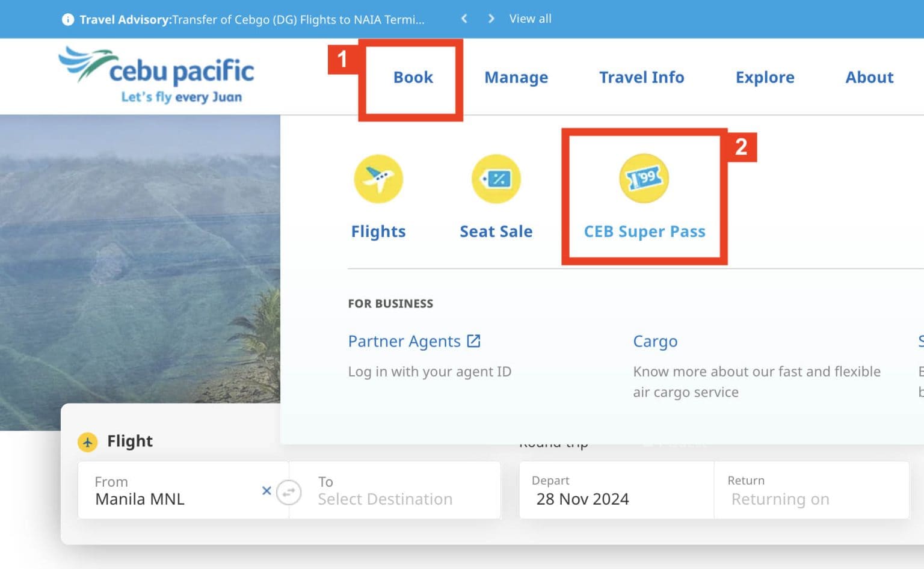Open the Return date field
The width and height of the screenshot is (924, 569).
(811, 491)
